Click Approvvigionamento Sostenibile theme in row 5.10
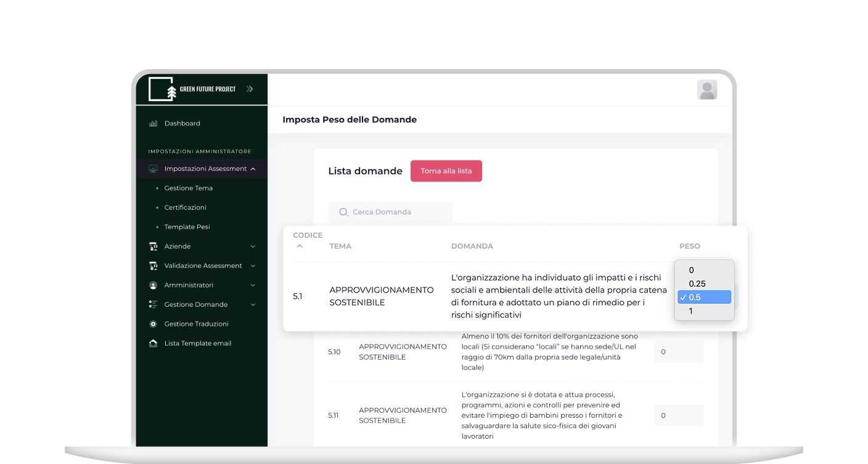 pyautogui.click(x=403, y=352)
